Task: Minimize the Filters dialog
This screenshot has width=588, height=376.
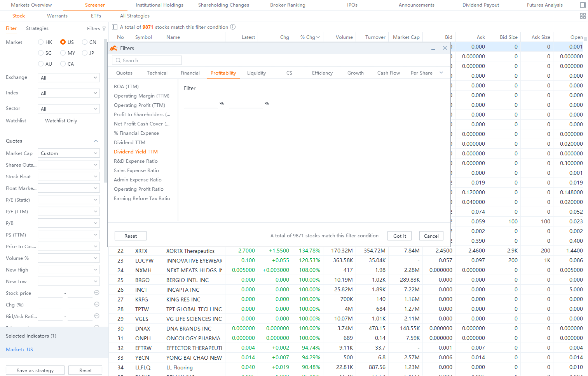Action: [x=433, y=49]
